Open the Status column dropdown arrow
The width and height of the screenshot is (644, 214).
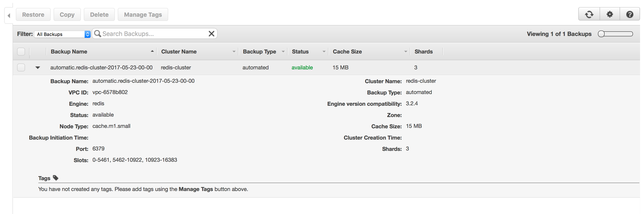click(x=324, y=52)
